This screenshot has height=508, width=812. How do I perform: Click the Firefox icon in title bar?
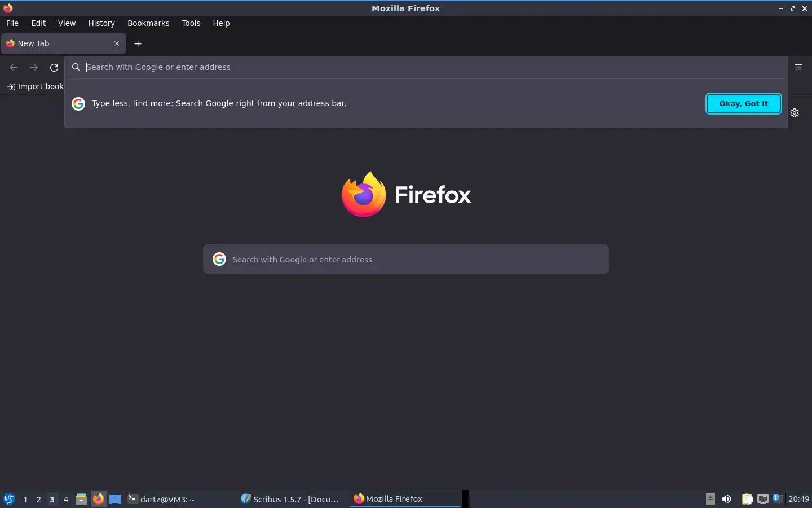pyautogui.click(x=8, y=8)
